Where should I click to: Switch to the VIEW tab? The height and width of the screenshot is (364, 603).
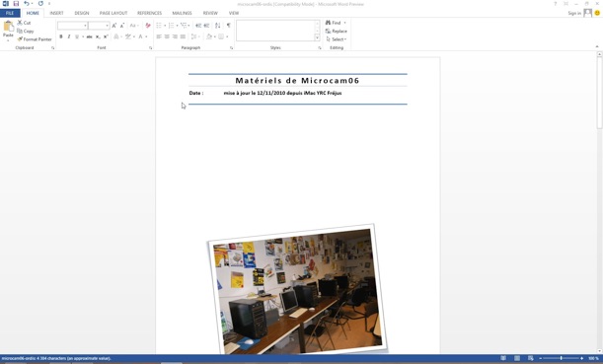[234, 13]
